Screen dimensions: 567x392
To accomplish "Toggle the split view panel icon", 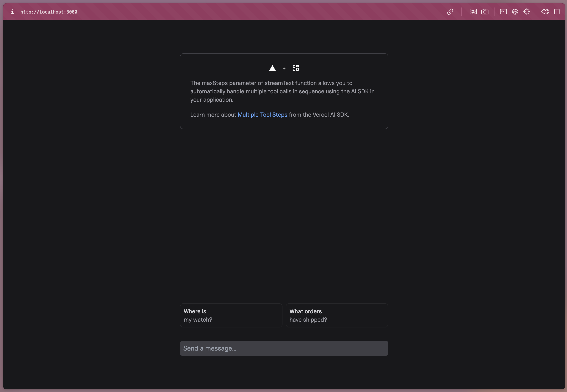I will click(x=557, y=11).
